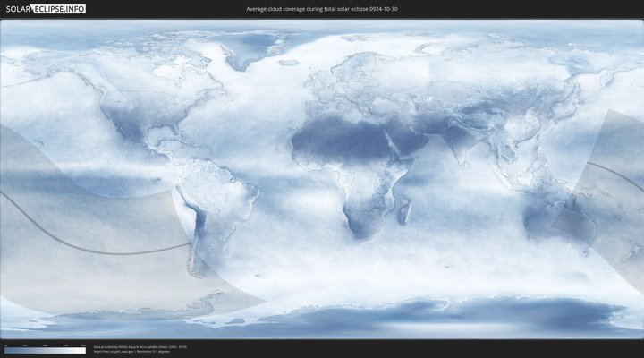Select the cloud coverage map title text
Viewport: 644px width, 358px height.
[322, 9]
